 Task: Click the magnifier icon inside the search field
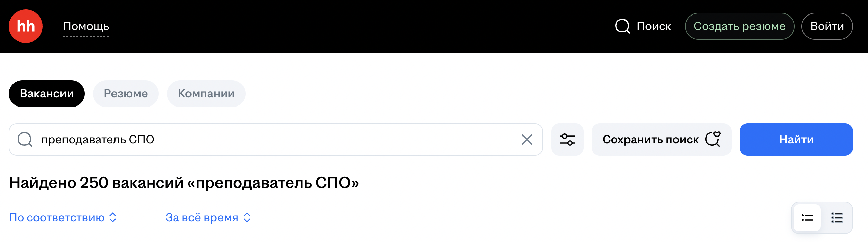click(x=25, y=140)
